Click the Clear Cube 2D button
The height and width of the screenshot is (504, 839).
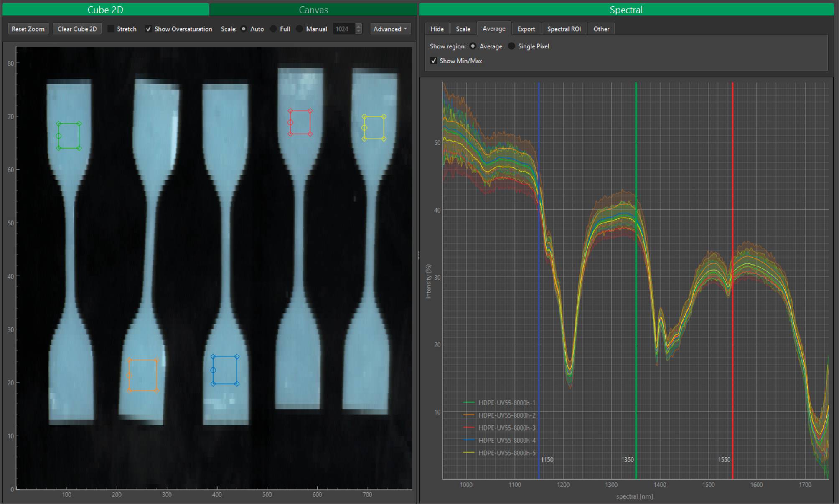(x=77, y=29)
